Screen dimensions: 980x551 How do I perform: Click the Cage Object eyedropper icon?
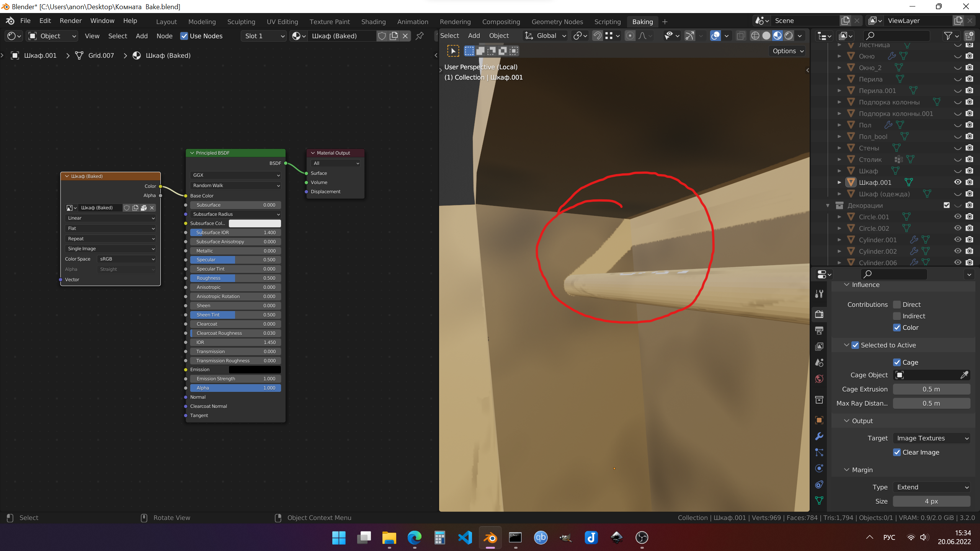pos(964,375)
